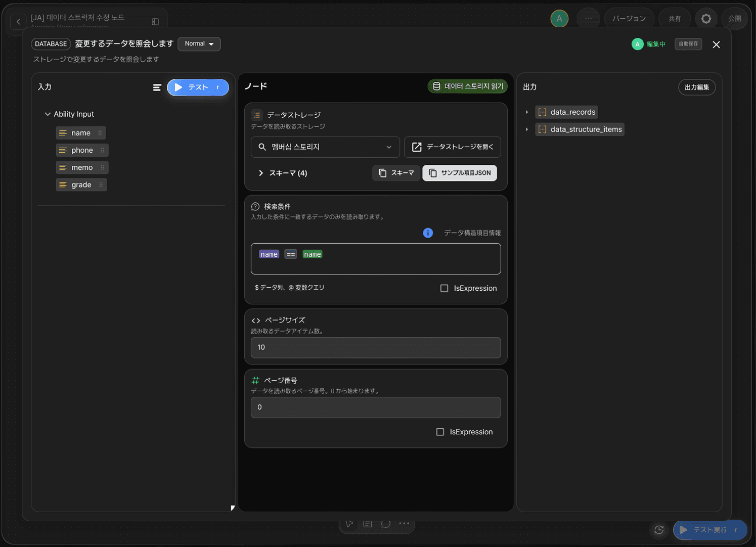The height and width of the screenshot is (547, 756).
Task: Click inside the search condition editor box
Action: tap(376, 259)
